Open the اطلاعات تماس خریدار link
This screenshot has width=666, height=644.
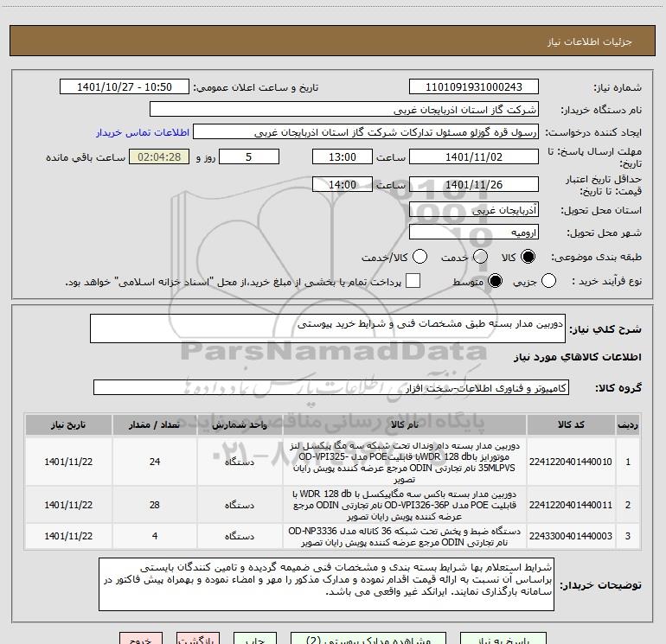(143, 132)
